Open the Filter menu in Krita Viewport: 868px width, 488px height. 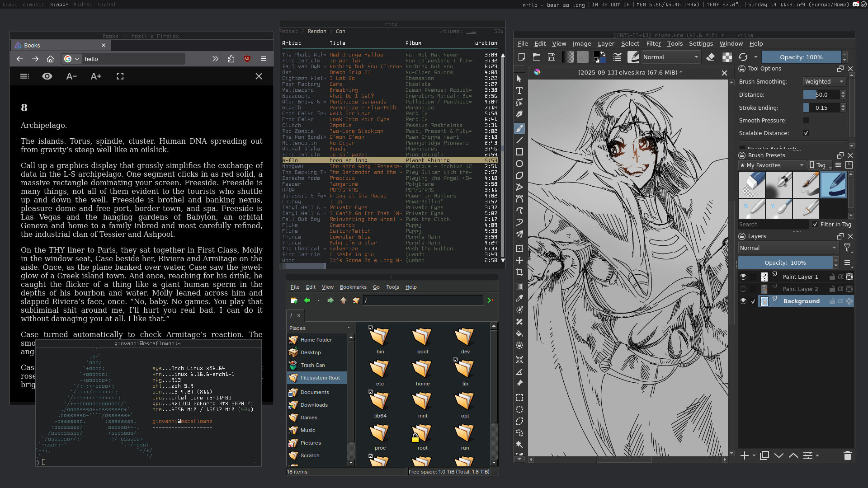pos(653,44)
